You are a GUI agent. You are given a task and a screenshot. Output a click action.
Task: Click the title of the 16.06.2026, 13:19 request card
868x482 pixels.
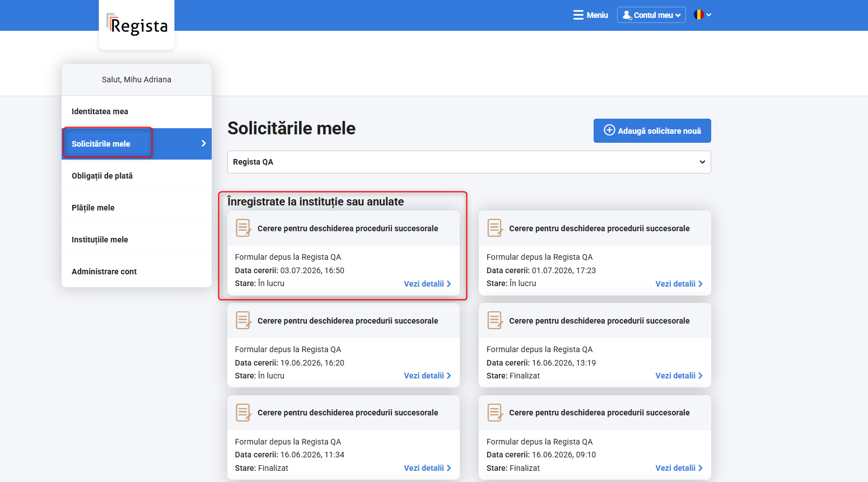(599, 321)
